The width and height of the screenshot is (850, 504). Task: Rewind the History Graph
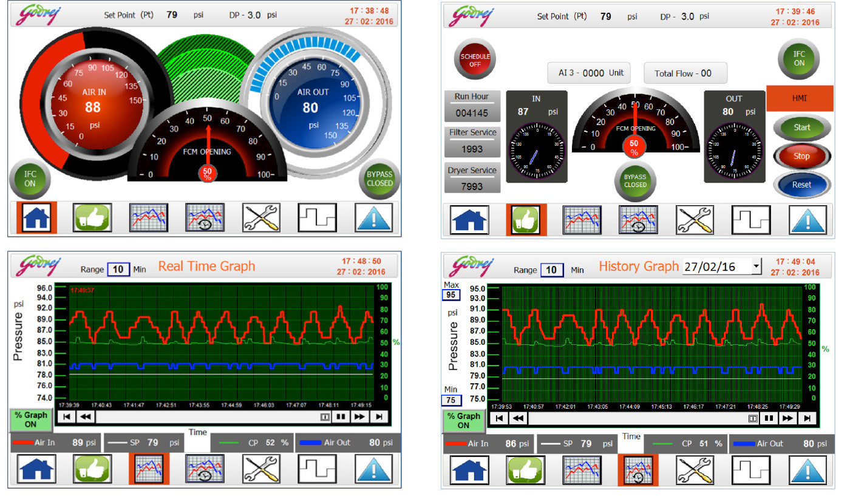(x=518, y=418)
